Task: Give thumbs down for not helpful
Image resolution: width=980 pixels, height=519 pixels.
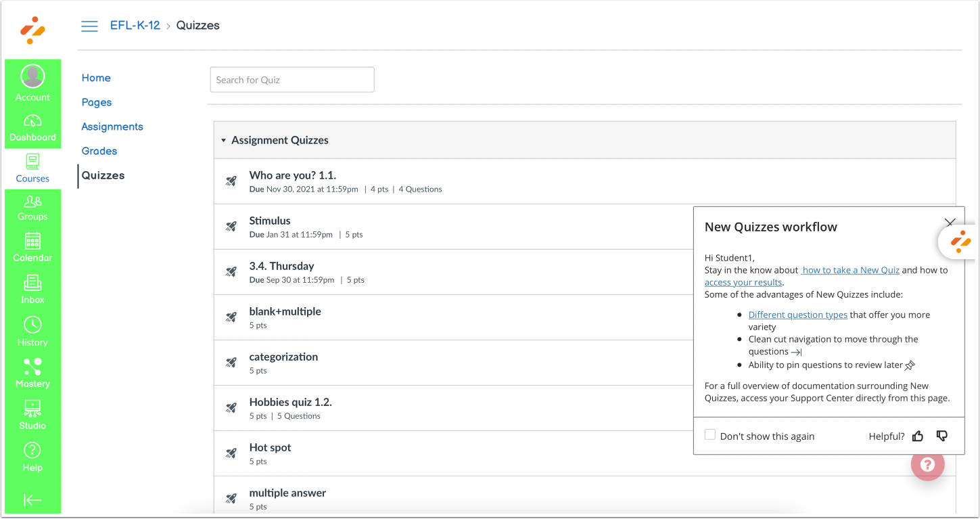Action: click(x=941, y=436)
